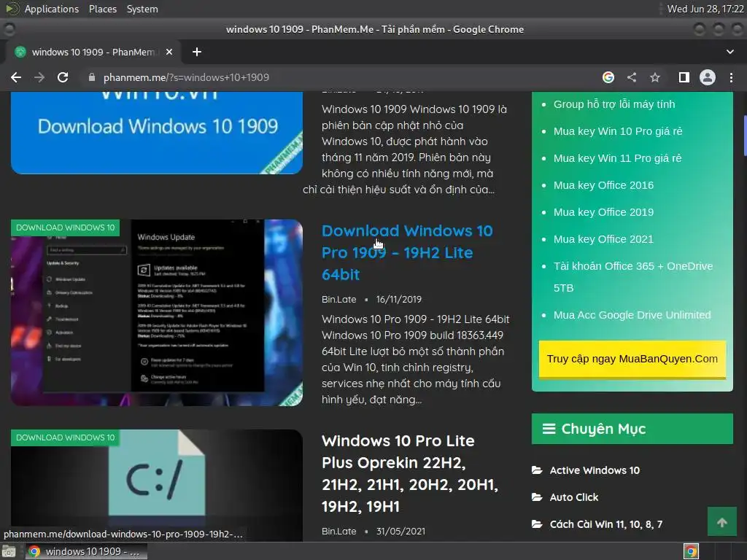Open Mua Acc Google Drive Unlimited link
The height and width of the screenshot is (560, 747).
click(x=632, y=315)
